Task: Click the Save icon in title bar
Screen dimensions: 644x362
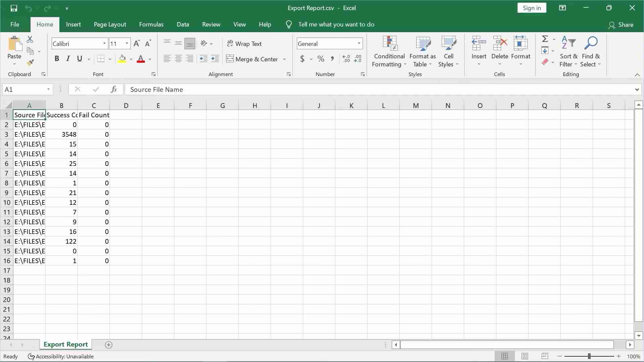Action: [14, 8]
